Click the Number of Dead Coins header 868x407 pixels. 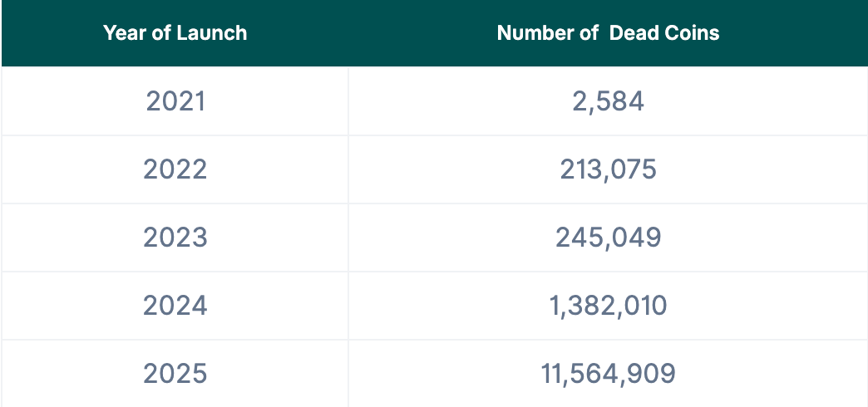608,33
